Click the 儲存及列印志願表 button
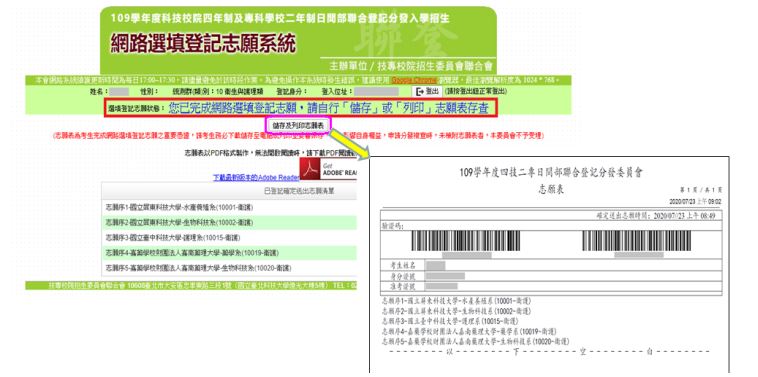758x377 pixels. [297, 125]
